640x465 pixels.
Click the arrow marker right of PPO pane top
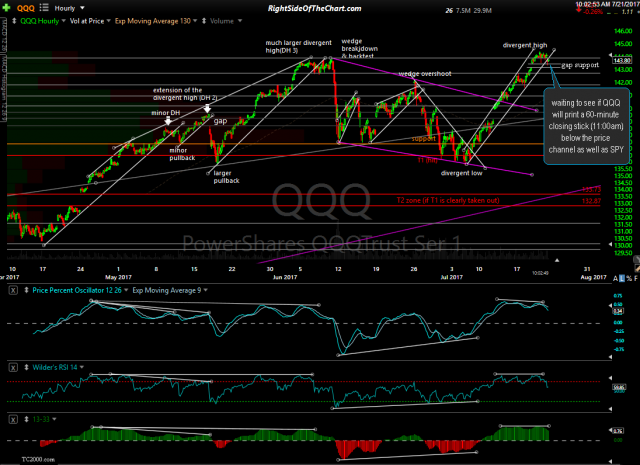pyautogui.click(x=610, y=305)
